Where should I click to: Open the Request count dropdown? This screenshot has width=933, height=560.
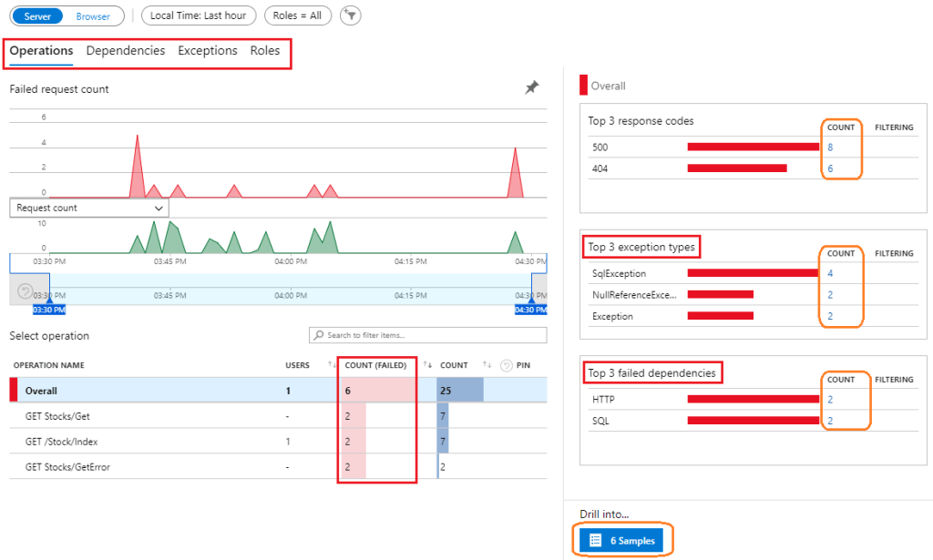[89, 208]
